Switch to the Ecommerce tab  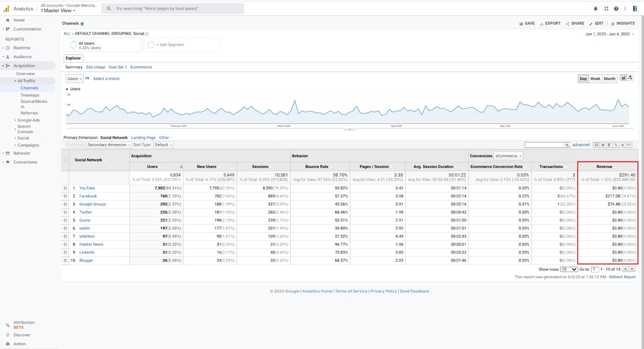point(141,67)
